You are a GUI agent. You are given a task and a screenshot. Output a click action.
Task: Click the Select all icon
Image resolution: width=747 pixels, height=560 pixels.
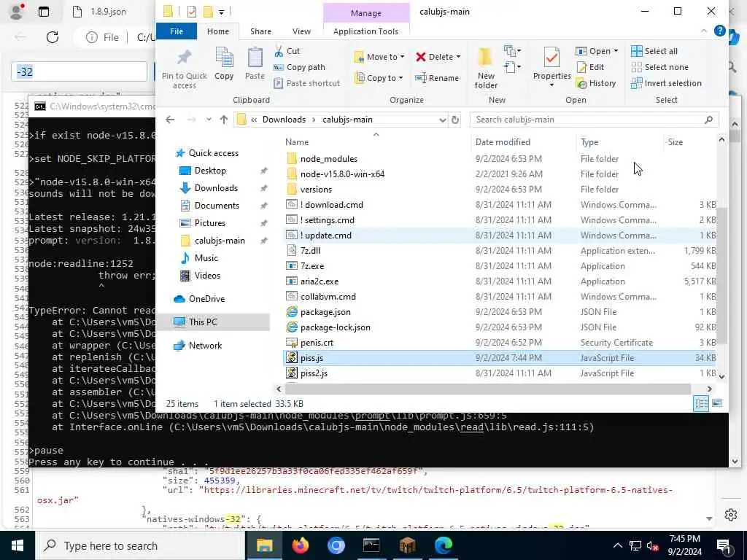pyautogui.click(x=636, y=51)
